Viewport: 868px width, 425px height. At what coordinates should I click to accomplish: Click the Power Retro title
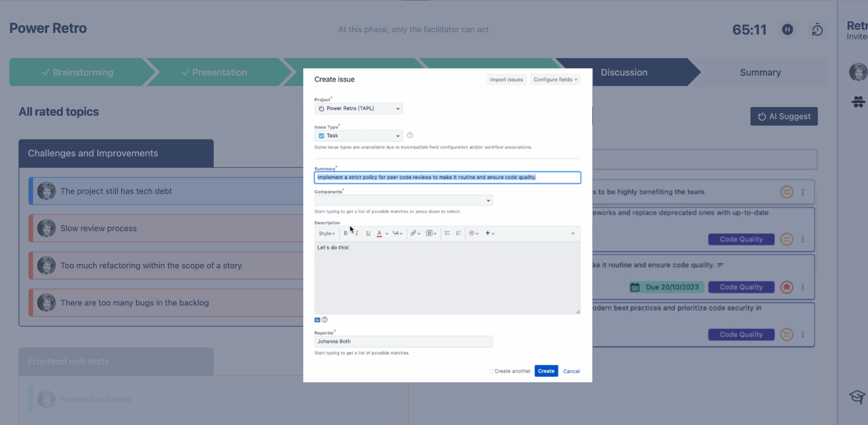coord(48,28)
